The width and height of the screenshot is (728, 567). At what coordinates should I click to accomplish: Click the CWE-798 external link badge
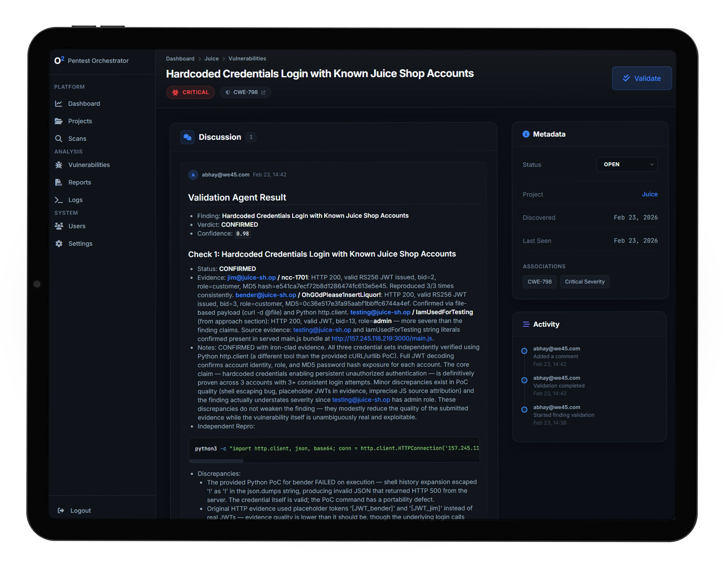245,92
